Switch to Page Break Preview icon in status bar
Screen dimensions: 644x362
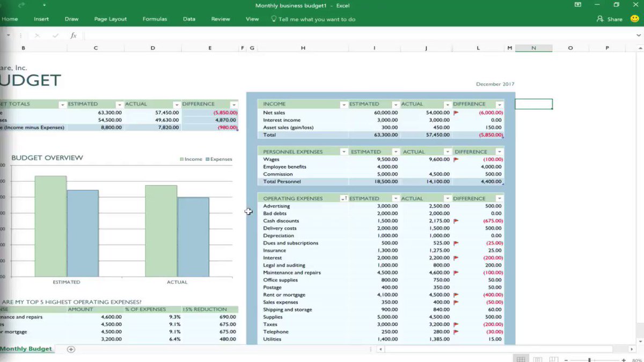[x=554, y=359]
